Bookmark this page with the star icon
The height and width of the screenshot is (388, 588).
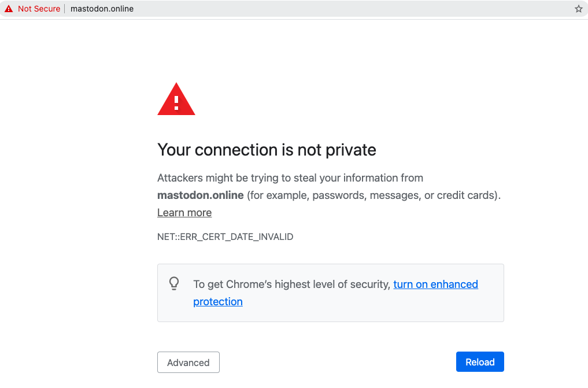tap(578, 9)
